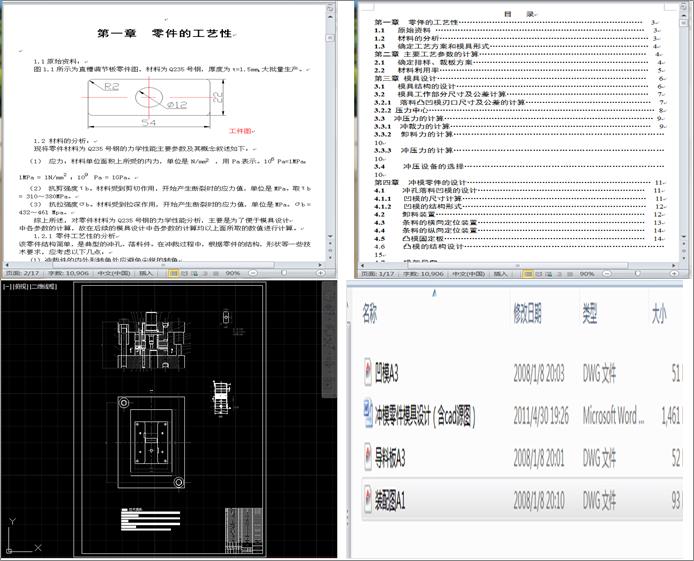Click language 中文(中国) in contents Word window

(469, 274)
